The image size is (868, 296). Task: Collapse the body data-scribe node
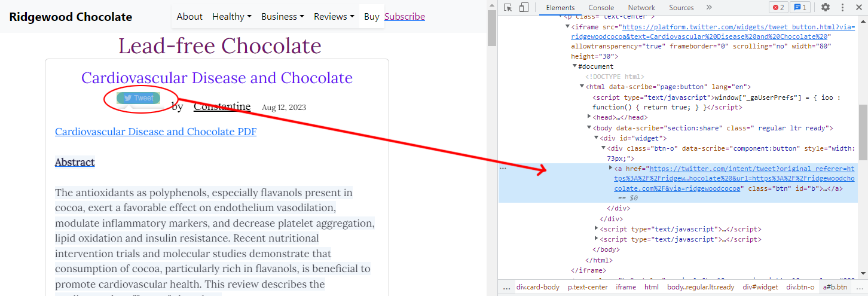click(589, 127)
